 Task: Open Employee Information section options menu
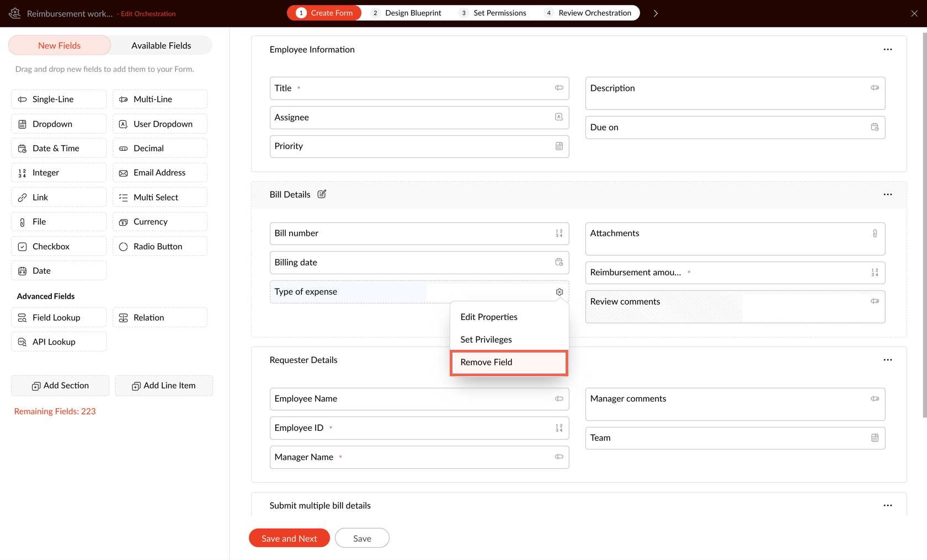(x=887, y=50)
